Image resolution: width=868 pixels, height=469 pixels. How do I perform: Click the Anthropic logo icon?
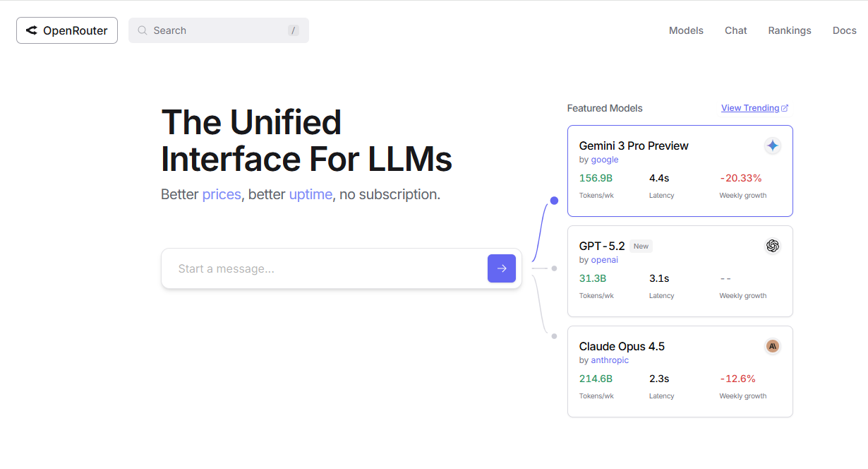tap(773, 346)
